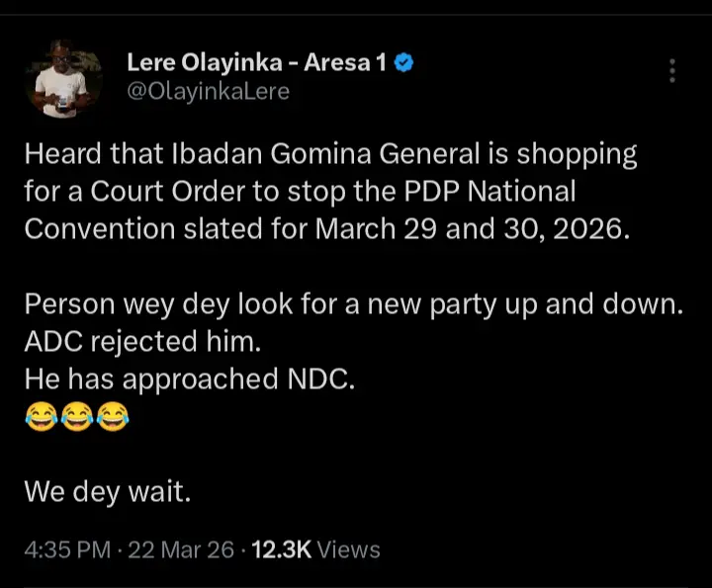Click the middle laughing-crying emoji
Image resolution: width=712 pixels, height=588 pixels.
coord(76,416)
